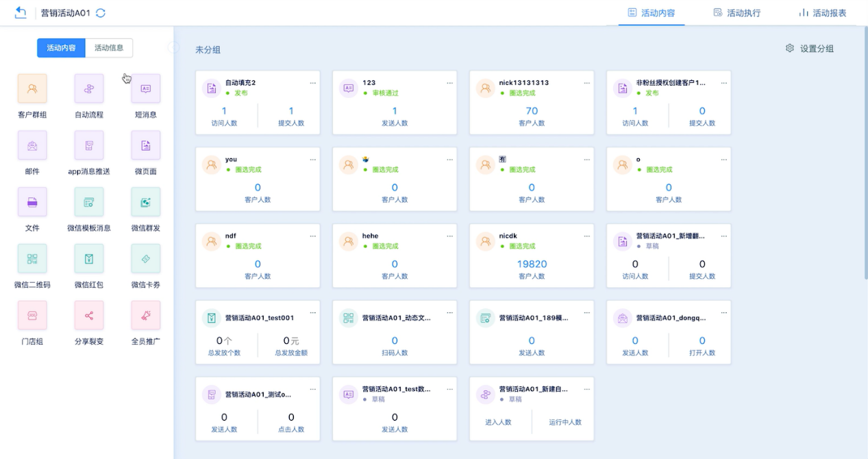Switch to 活动信息 toggle tab
This screenshot has width=868, height=459.
tap(109, 48)
